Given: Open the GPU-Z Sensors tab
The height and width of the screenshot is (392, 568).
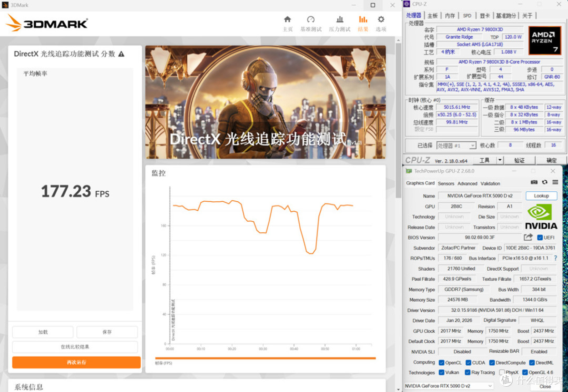Looking at the screenshot, I should click(x=446, y=183).
